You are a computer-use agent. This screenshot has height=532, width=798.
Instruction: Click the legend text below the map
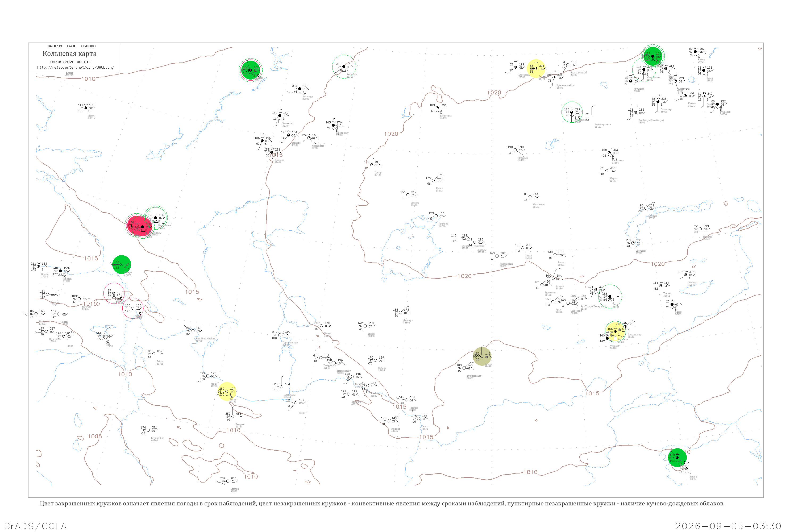point(383,504)
